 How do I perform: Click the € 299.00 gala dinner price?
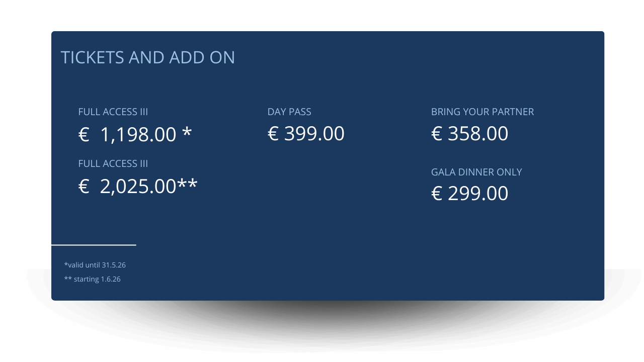pos(469,194)
